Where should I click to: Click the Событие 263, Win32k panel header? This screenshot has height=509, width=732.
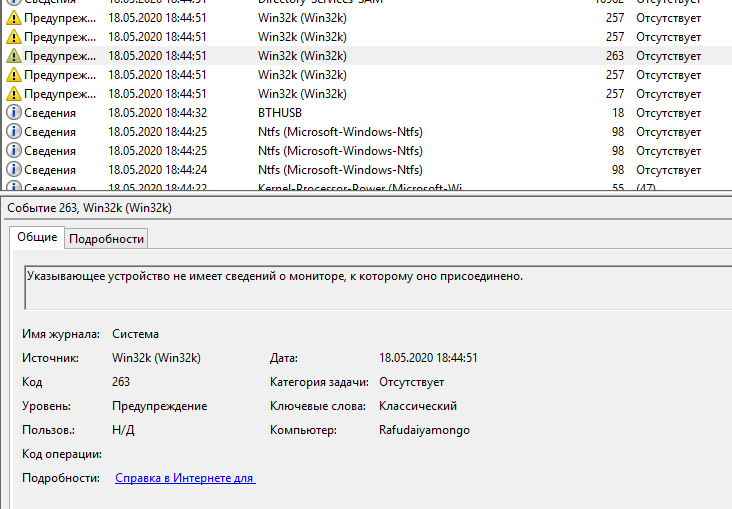click(x=90, y=207)
